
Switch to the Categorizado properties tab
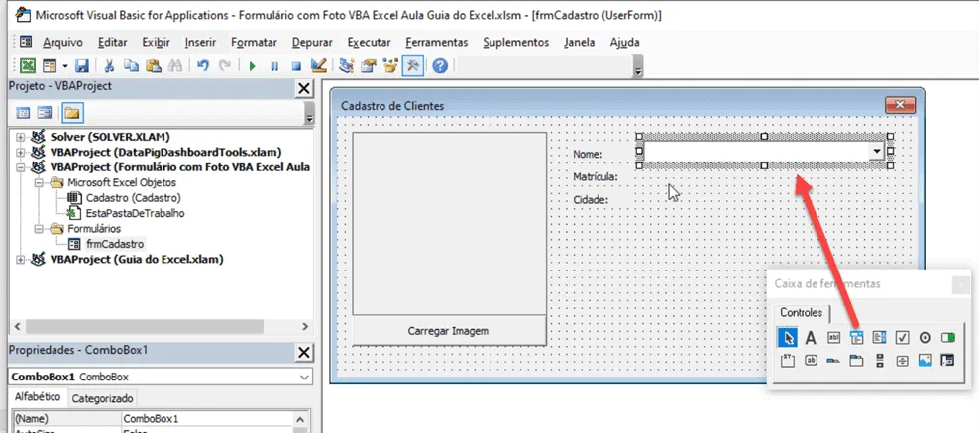point(101,398)
